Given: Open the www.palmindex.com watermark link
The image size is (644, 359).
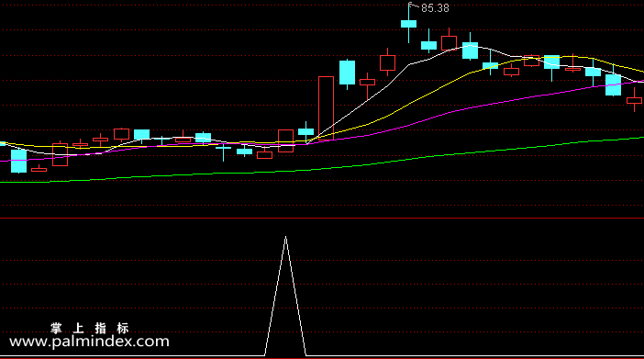Looking at the screenshot, I should [89, 342].
